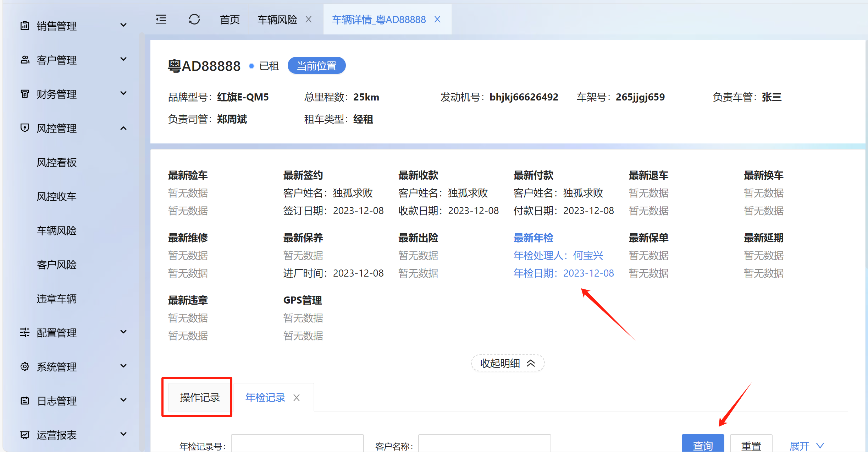Open the 操作记录 tab
The image size is (868, 452).
coord(200,397)
